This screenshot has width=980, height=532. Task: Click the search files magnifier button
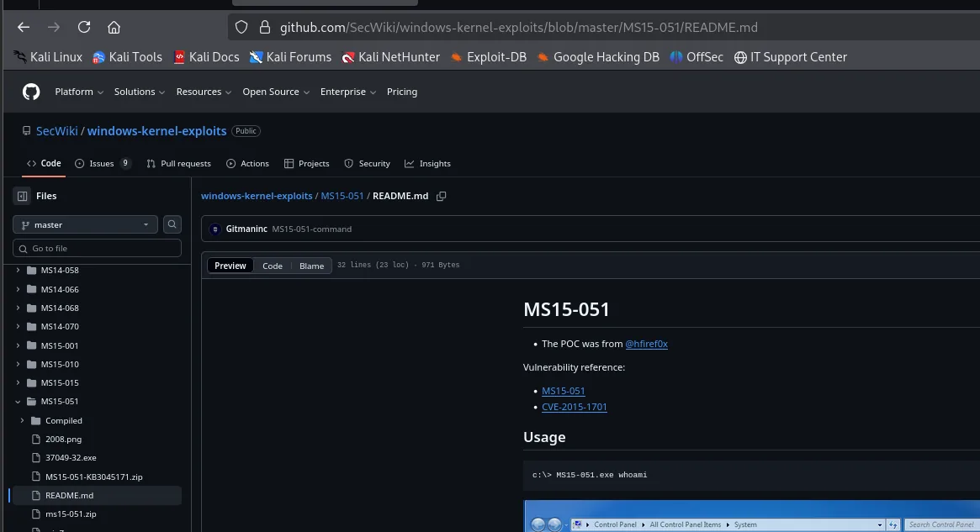[172, 224]
